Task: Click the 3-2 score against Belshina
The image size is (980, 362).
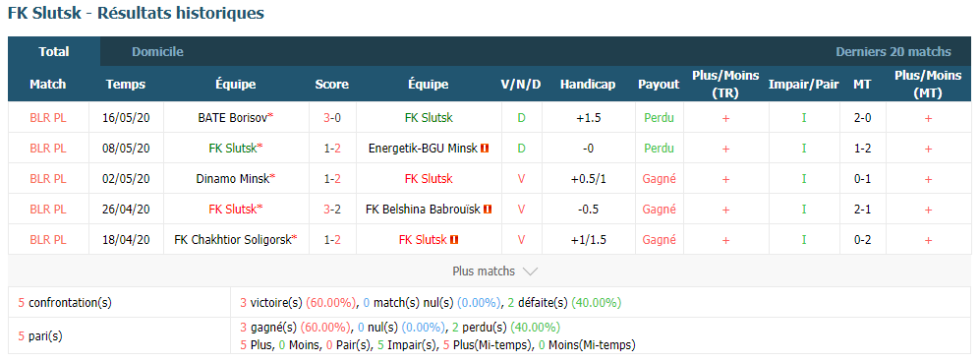Action: click(332, 210)
